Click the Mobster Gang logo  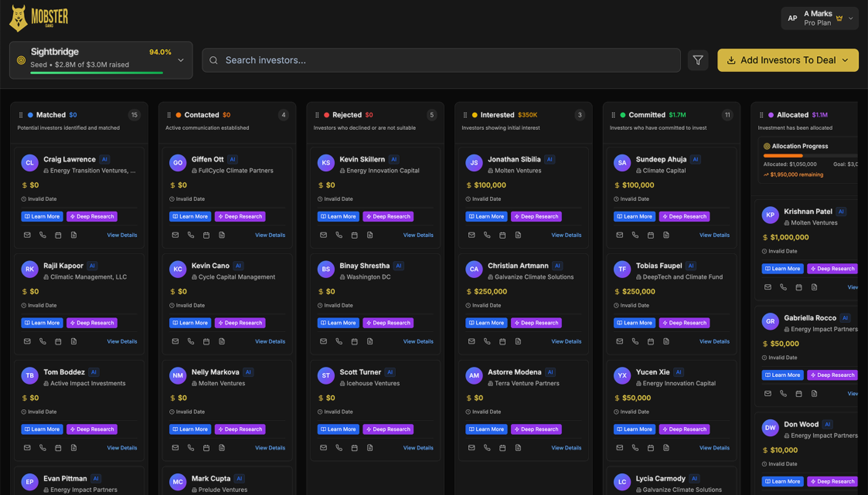[39, 18]
